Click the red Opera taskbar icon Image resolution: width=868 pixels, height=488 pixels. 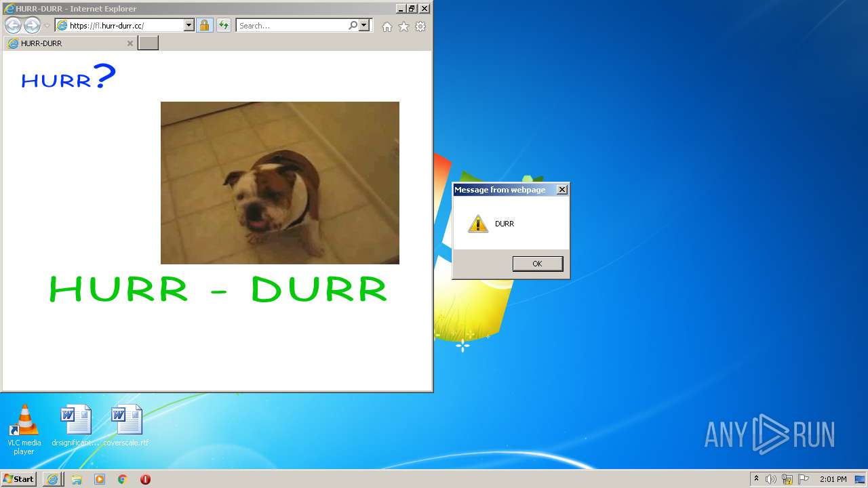[x=145, y=479]
